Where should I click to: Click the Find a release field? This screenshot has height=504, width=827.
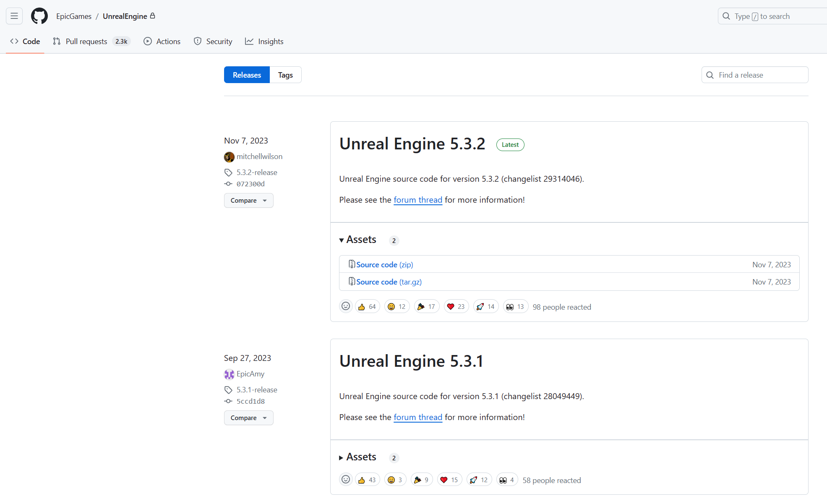click(755, 75)
